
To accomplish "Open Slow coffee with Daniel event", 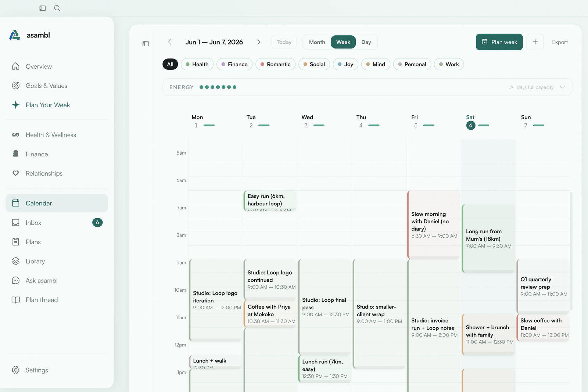I will (543, 327).
